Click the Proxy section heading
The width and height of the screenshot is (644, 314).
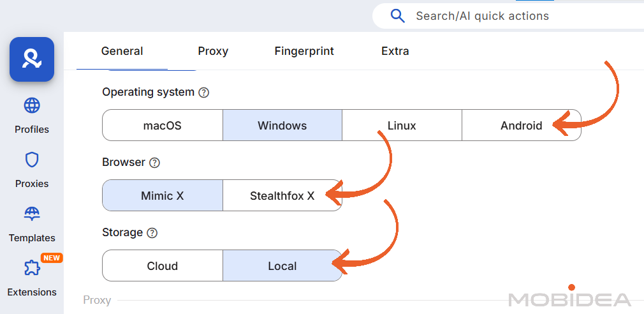97,300
